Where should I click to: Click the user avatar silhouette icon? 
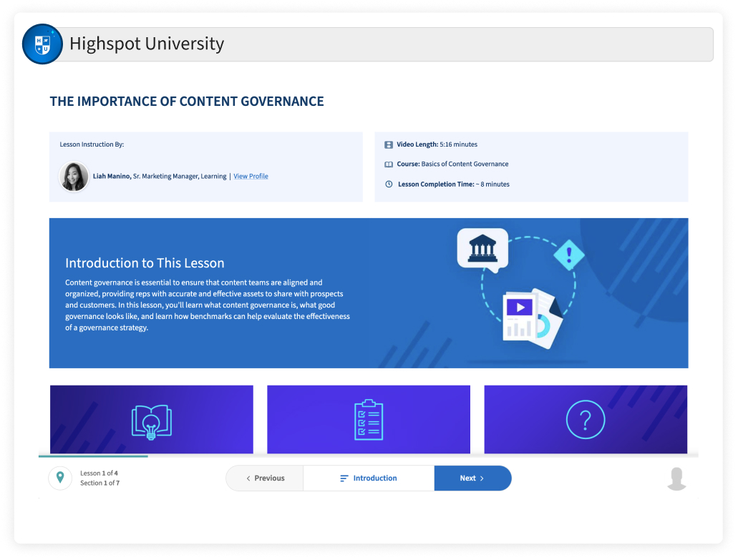point(676,478)
